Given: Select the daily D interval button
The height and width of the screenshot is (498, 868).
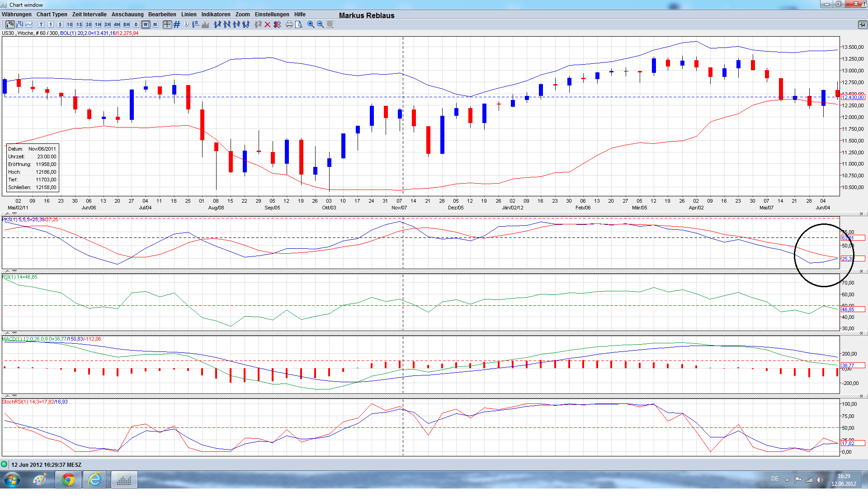Looking at the screenshot, I should coord(136,24).
